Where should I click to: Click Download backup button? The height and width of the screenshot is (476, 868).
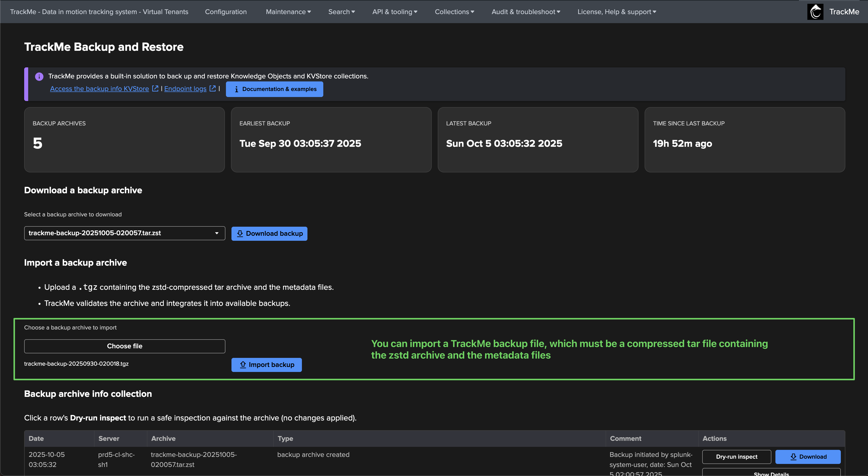click(x=269, y=234)
